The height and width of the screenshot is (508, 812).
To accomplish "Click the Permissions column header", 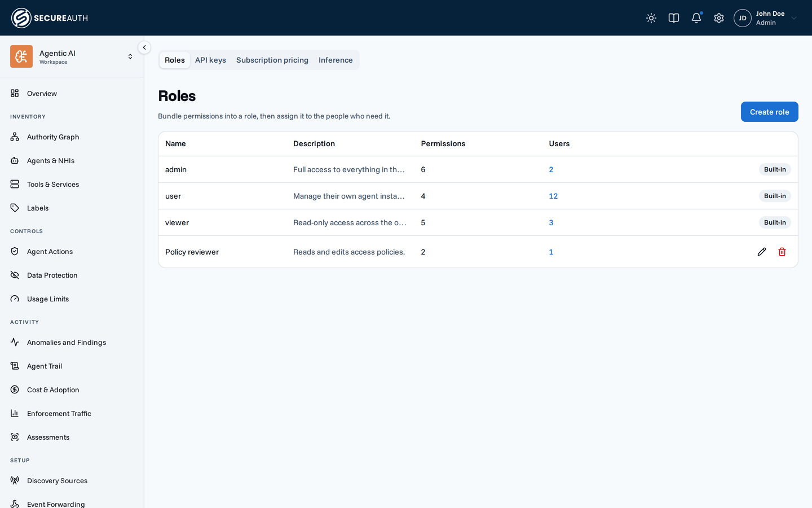I will pos(443,143).
